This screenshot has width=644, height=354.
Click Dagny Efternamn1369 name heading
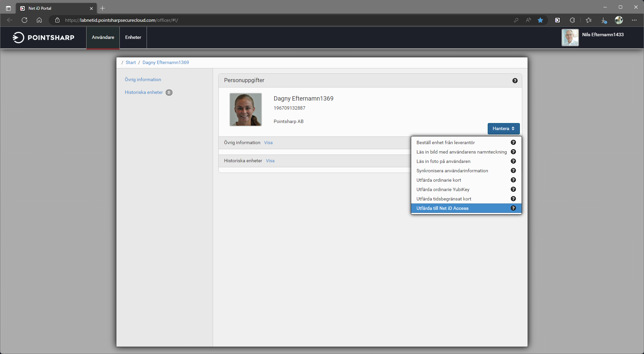pos(304,99)
